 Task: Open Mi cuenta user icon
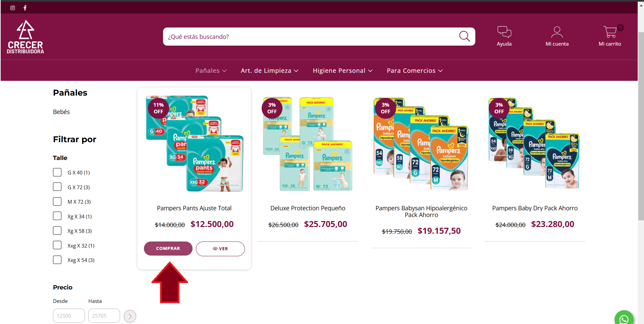(x=557, y=32)
